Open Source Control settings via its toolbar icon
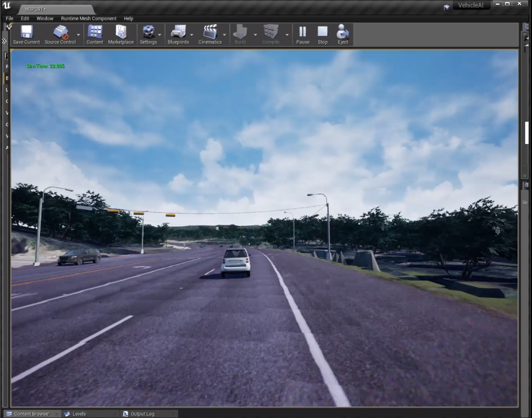 (61, 31)
